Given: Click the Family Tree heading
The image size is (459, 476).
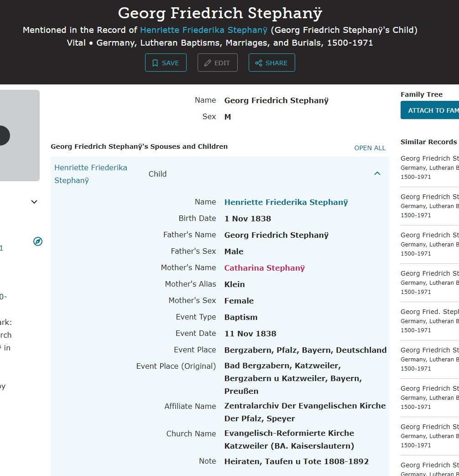Looking at the screenshot, I should (x=422, y=94).
